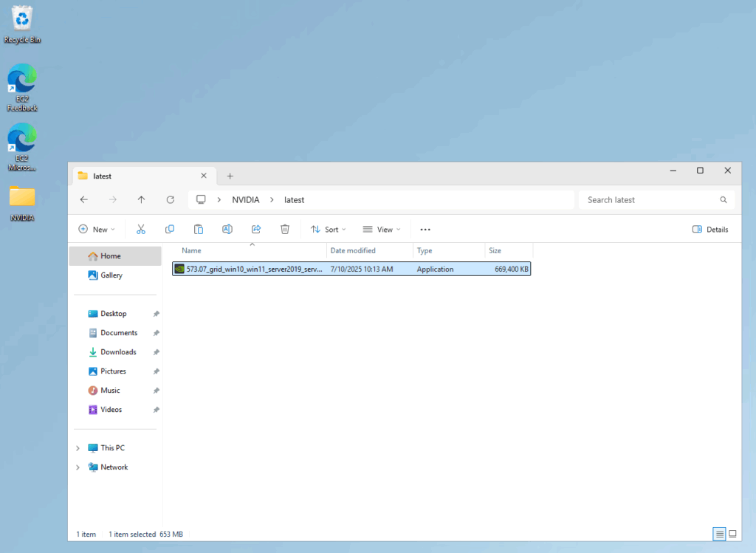Click the Forward navigation arrow
756x553 pixels.
click(x=113, y=199)
